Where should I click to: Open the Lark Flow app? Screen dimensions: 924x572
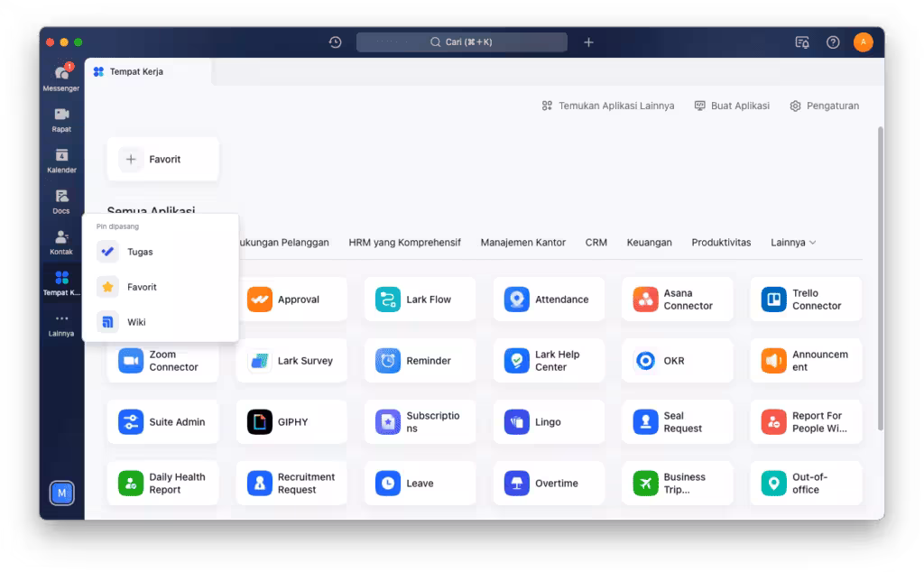click(420, 300)
